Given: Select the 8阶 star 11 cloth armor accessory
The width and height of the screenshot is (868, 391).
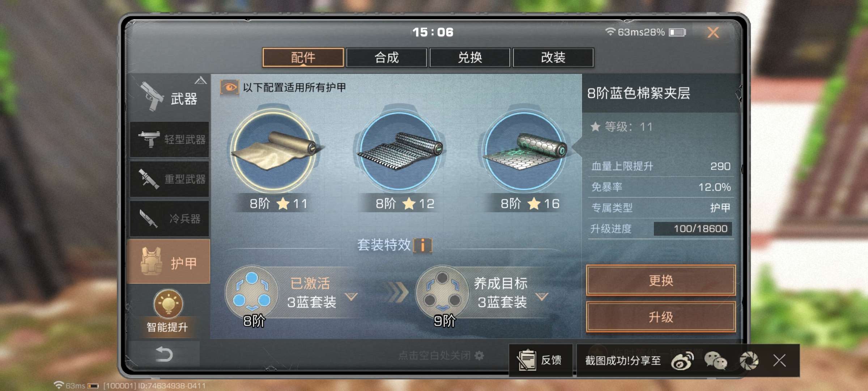Looking at the screenshot, I should [274, 150].
